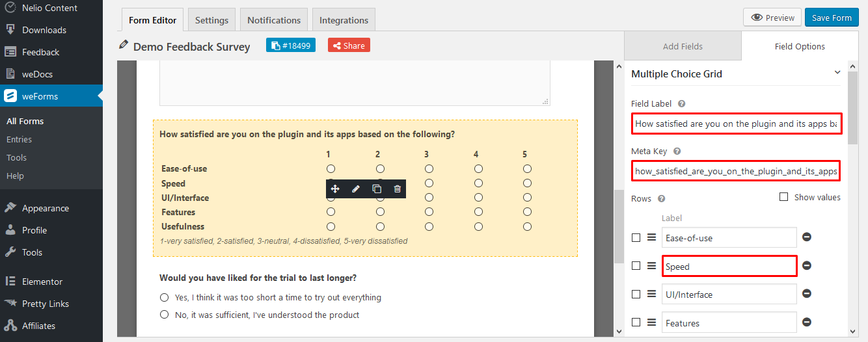Click the pencil edit icon on field toolbar
Image resolution: width=868 pixels, height=342 pixels.
point(356,189)
